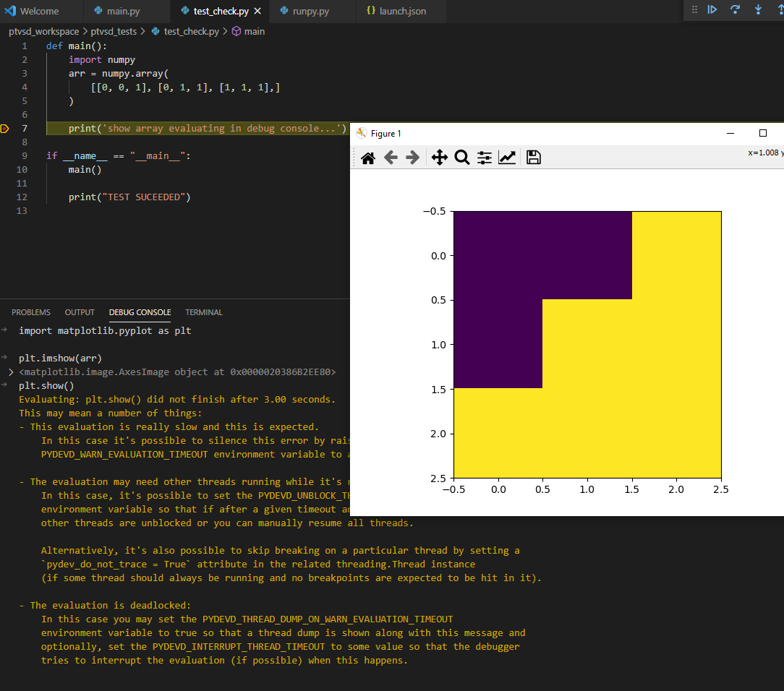This screenshot has height=691, width=784.
Task: Click the Back navigation arrow in Figure 1
Action: click(x=391, y=157)
